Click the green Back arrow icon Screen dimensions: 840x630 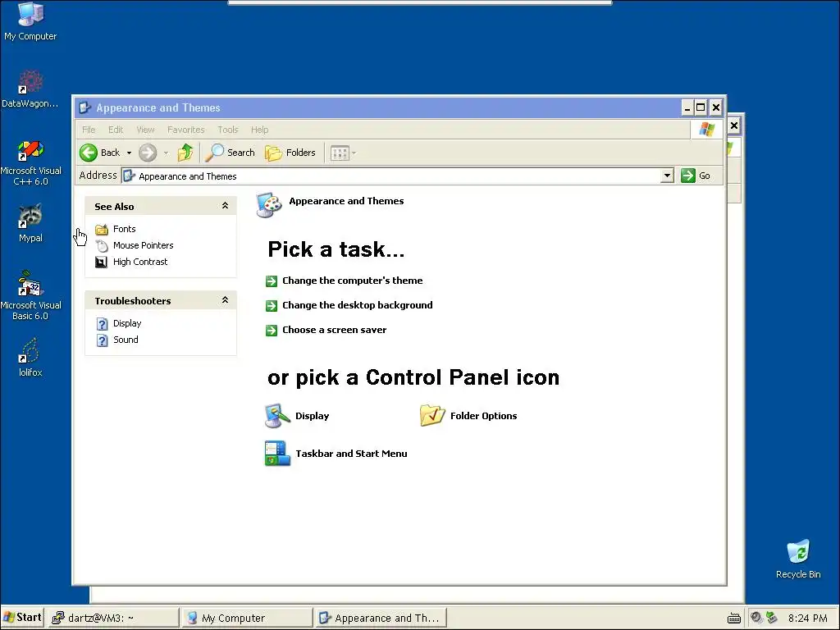89,153
